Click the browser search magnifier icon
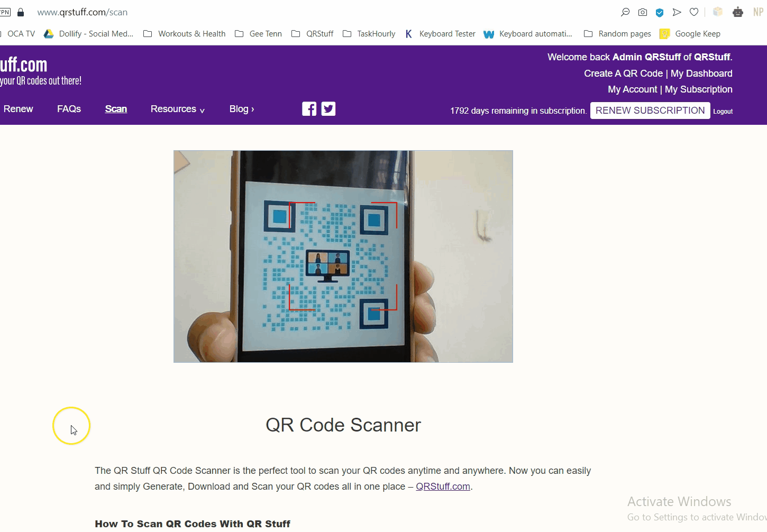The height and width of the screenshot is (532, 767). click(625, 12)
